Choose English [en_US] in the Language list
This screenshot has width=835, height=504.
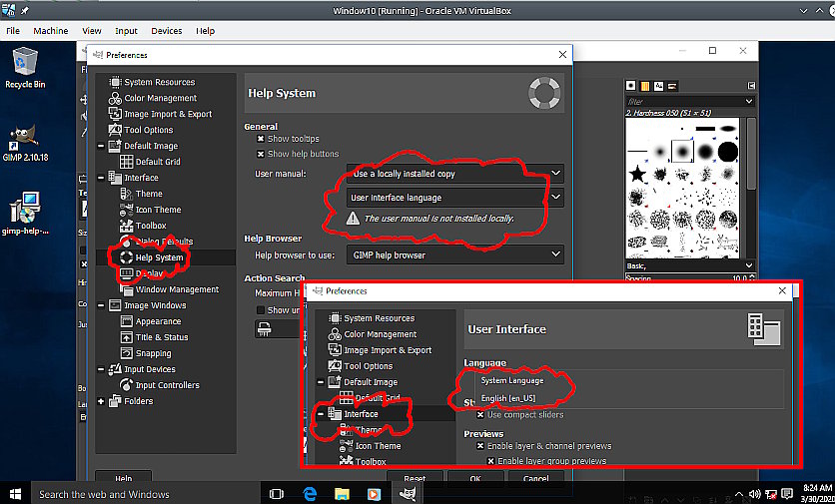tap(508, 398)
